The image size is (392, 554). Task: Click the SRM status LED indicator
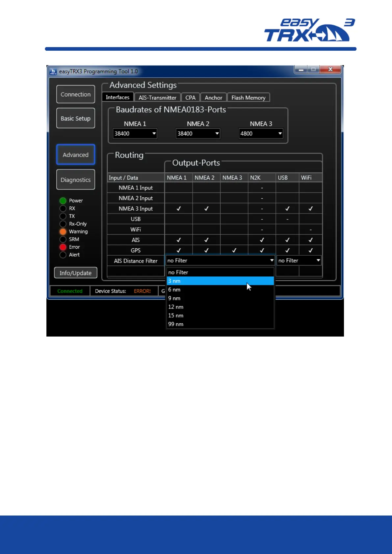coord(63,239)
